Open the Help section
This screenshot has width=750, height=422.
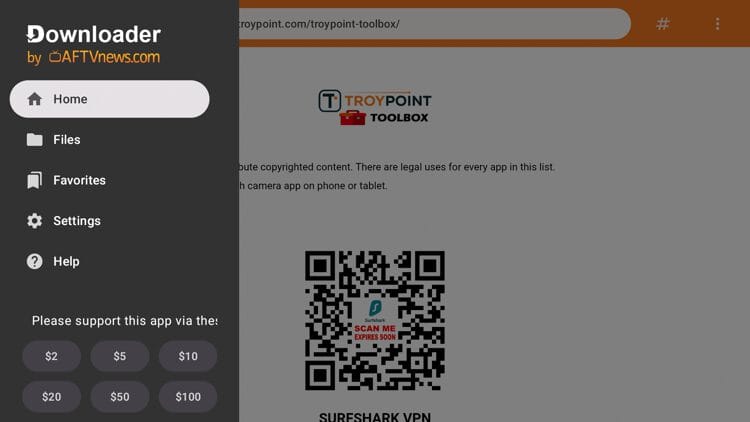coord(110,262)
